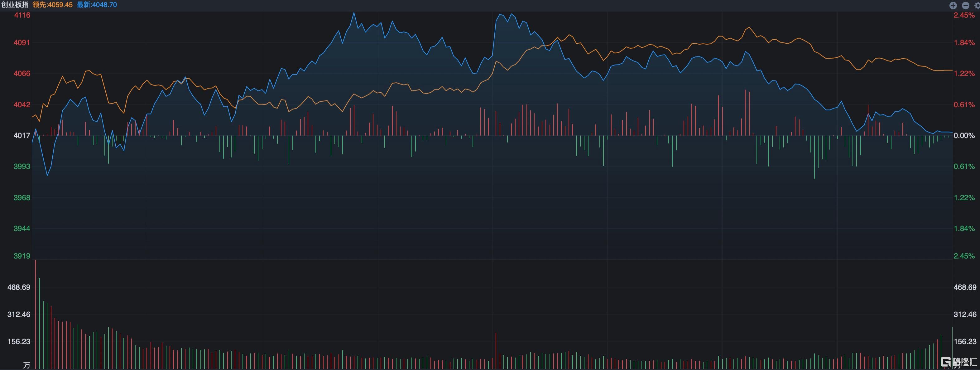Screen dimensions: 980x370
Task: Select the blue 最新:4048.70 legend value
Action: [x=97, y=5]
